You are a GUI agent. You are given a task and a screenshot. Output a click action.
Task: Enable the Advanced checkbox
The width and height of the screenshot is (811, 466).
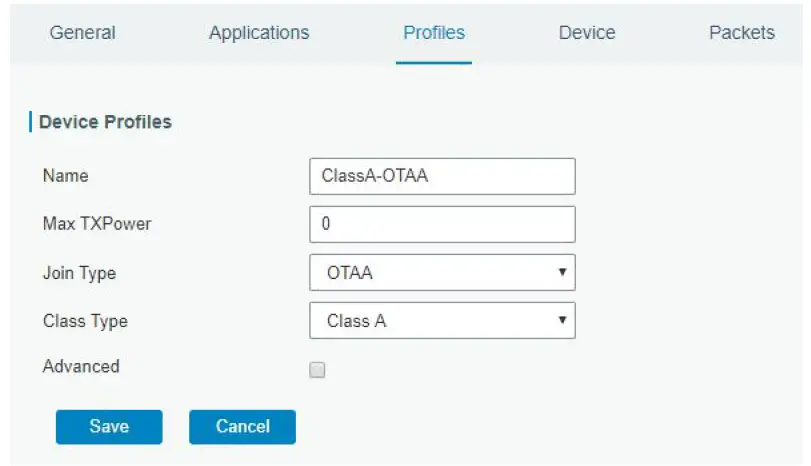[318, 370]
